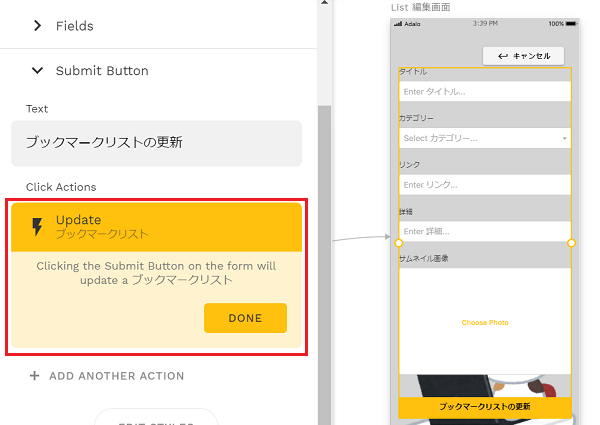This screenshot has width=600, height=425.
Task: Edit the submit button Text field
Action: [x=157, y=143]
